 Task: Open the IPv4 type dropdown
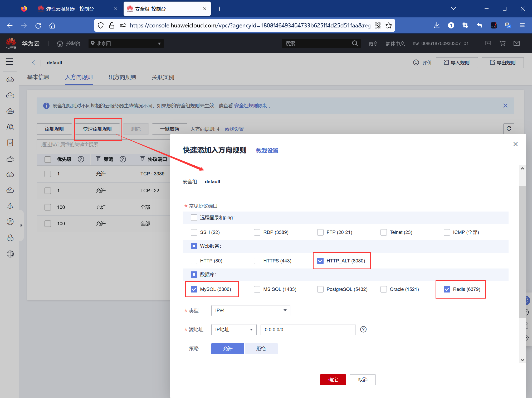(251, 310)
